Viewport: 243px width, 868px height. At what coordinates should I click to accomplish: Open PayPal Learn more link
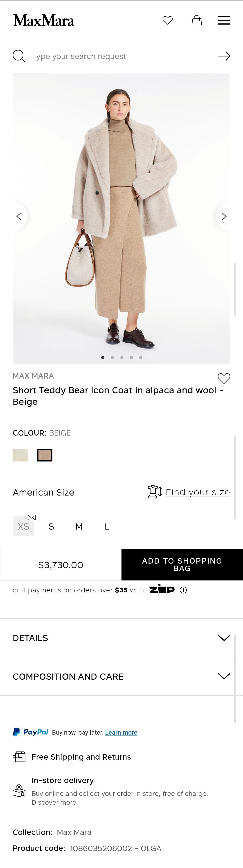pyautogui.click(x=121, y=732)
